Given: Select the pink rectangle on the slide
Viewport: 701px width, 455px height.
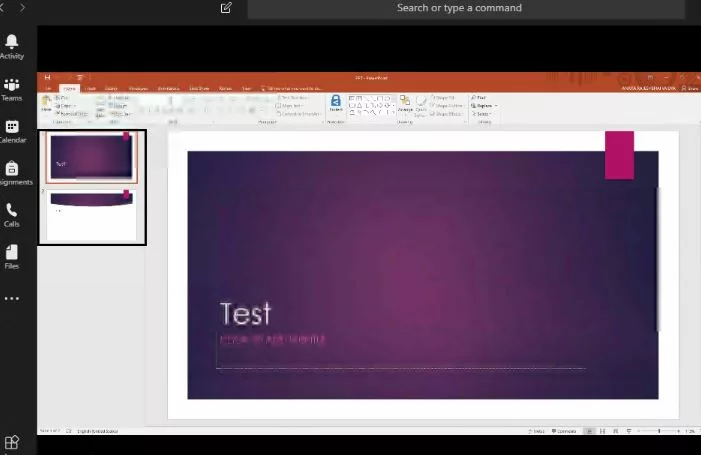Looking at the screenshot, I should pos(619,155).
